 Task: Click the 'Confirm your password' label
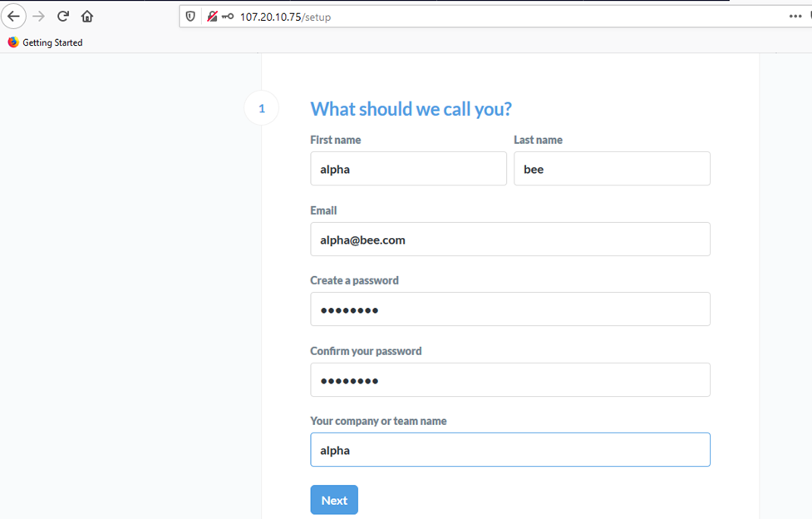[x=366, y=351]
